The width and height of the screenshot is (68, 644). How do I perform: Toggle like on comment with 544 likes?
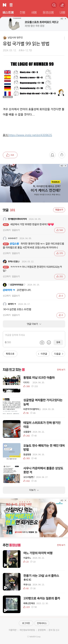coord(60,230)
